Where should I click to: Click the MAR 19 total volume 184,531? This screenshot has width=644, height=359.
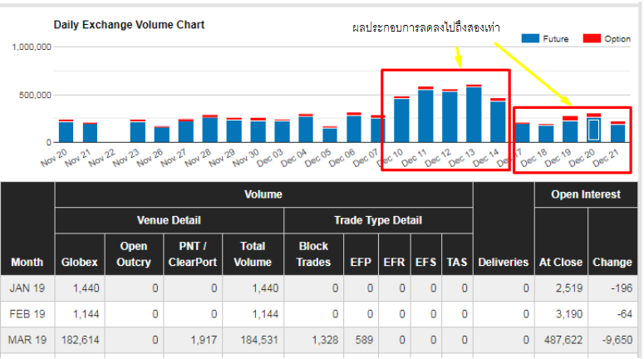[259, 340]
